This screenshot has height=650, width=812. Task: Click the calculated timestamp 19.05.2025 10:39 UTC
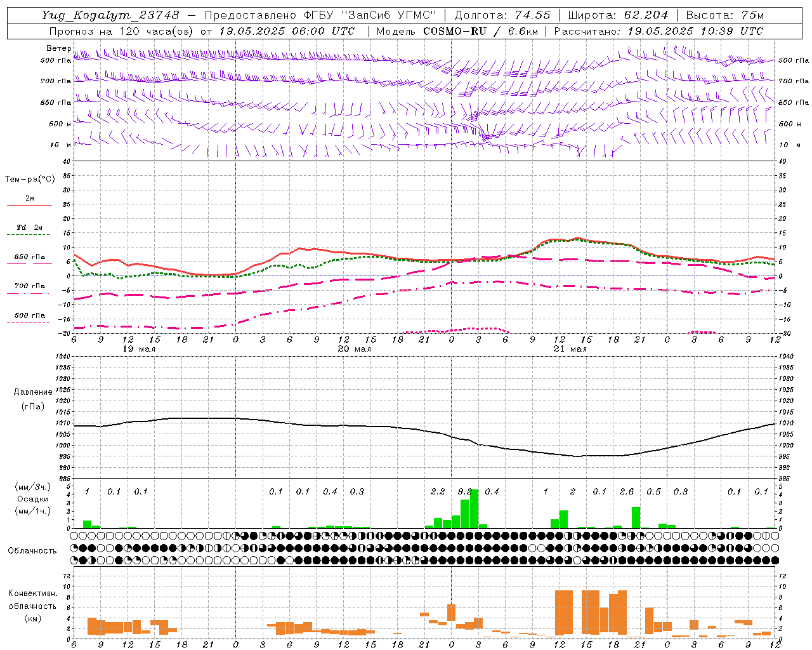(695, 31)
